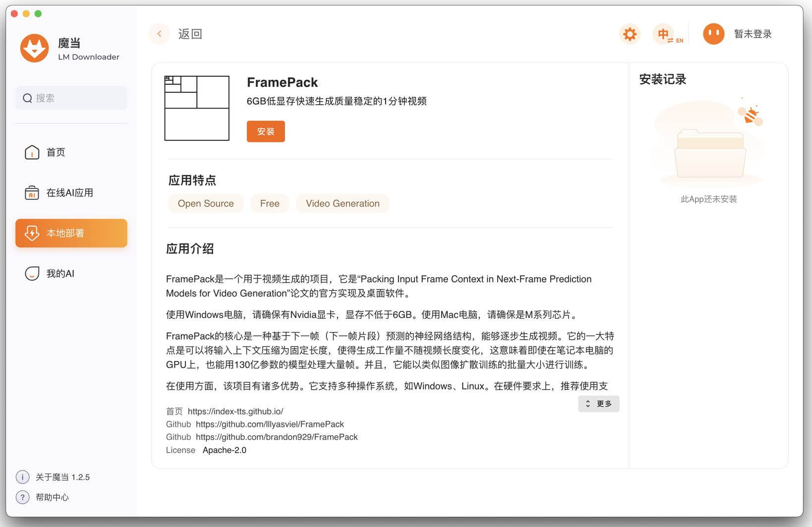
Task: Select the Free tag filter
Action: 270,203
